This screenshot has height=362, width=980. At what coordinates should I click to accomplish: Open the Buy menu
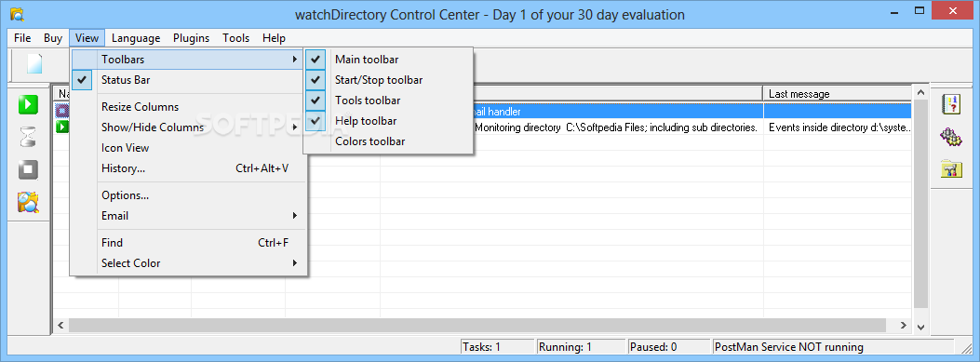coord(53,38)
